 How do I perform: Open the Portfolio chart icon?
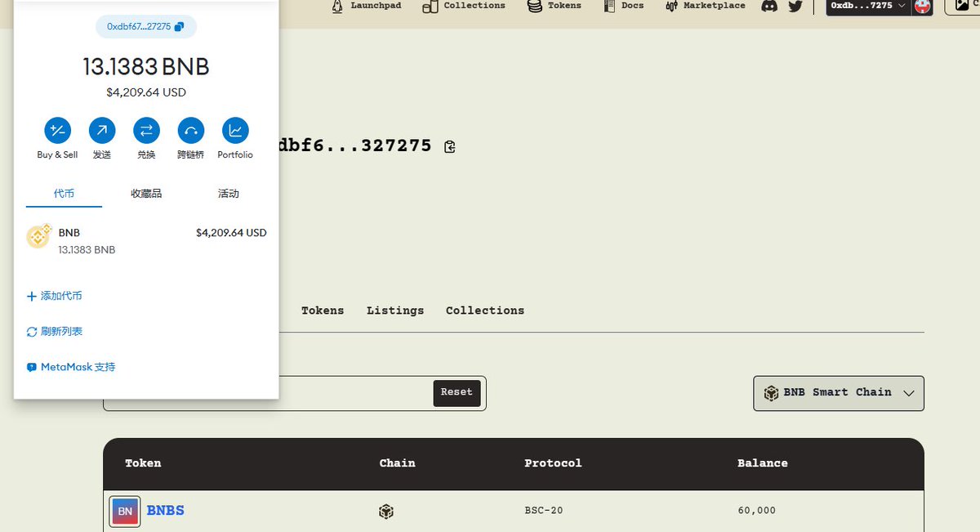(x=235, y=130)
